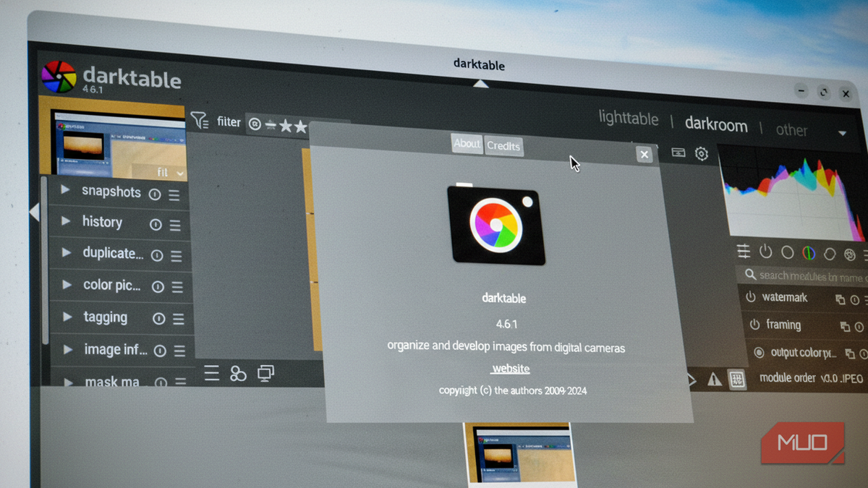
Task: Open the styles icon with three circles
Action: click(238, 373)
